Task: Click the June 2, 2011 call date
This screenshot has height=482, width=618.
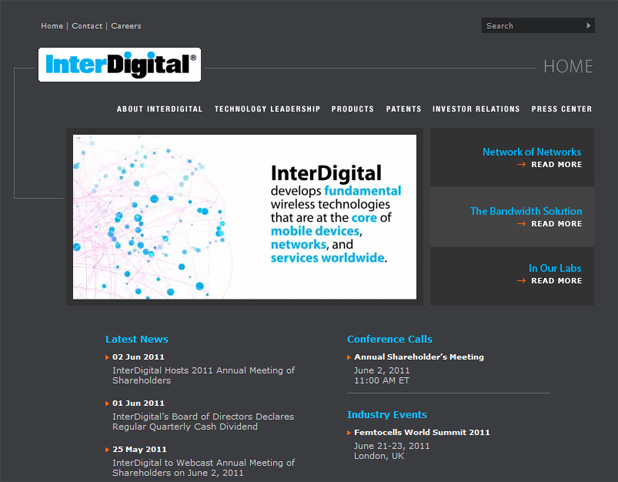Action: 382,370
